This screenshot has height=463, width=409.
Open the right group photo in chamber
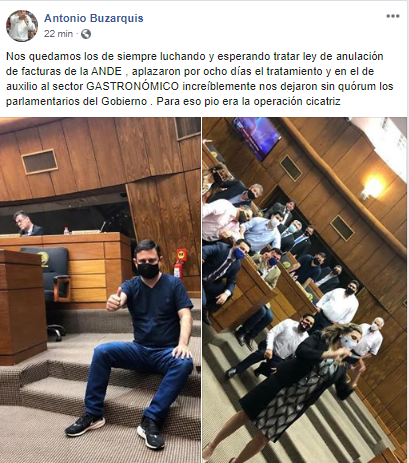point(304,290)
